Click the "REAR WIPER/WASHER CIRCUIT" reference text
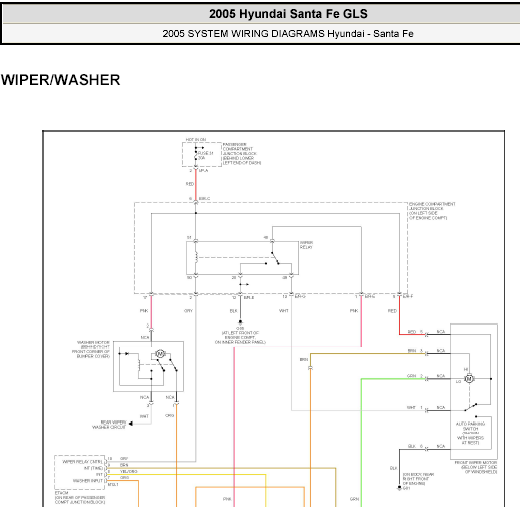Image resolution: width=520 pixels, height=507 pixels. pos(109,425)
